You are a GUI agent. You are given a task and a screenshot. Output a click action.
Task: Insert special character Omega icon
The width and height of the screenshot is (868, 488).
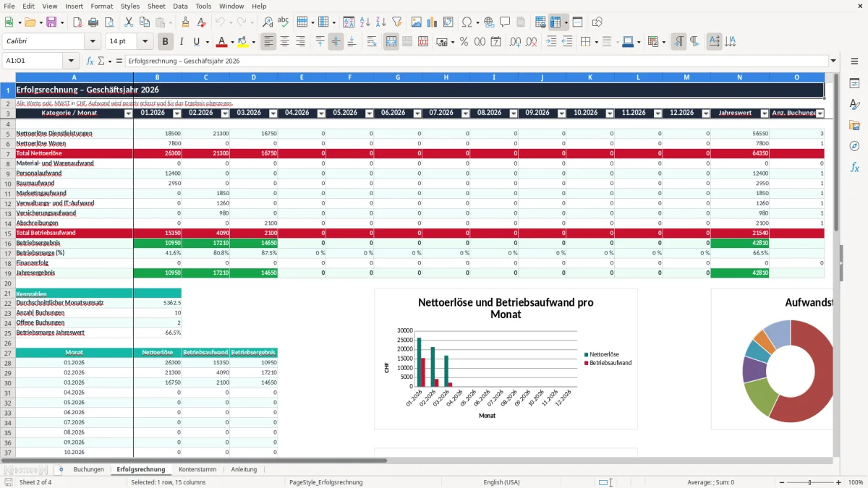pyautogui.click(x=467, y=22)
